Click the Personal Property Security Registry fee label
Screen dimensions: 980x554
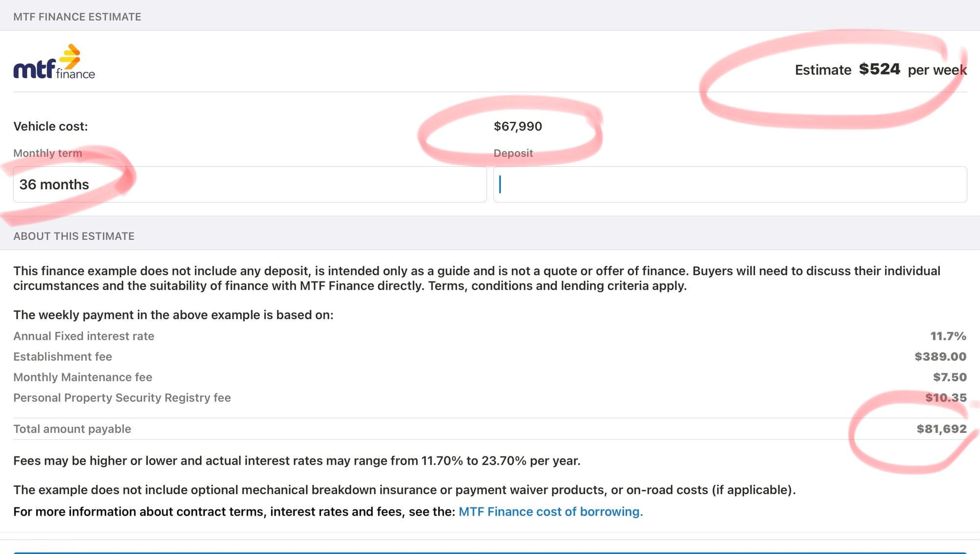click(x=122, y=398)
